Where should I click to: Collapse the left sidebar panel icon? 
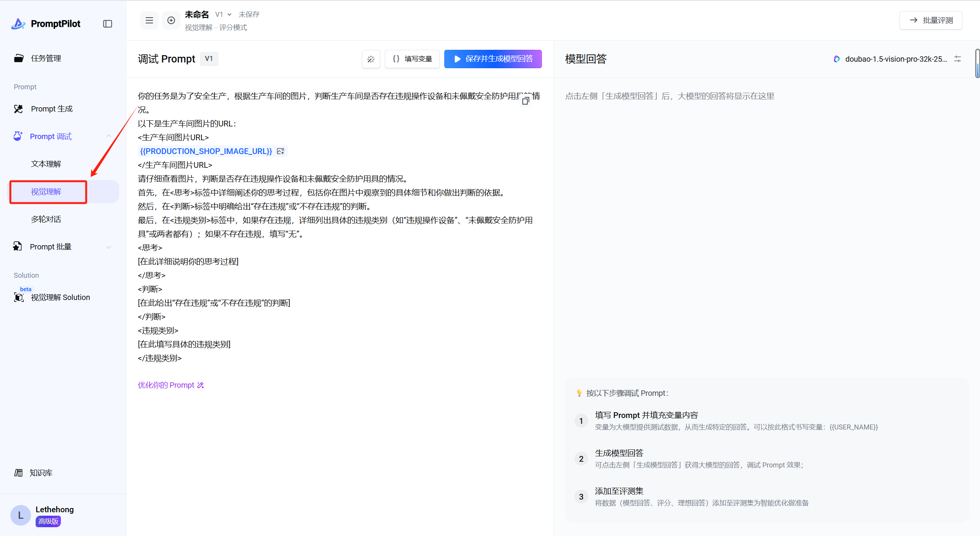click(108, 24)
